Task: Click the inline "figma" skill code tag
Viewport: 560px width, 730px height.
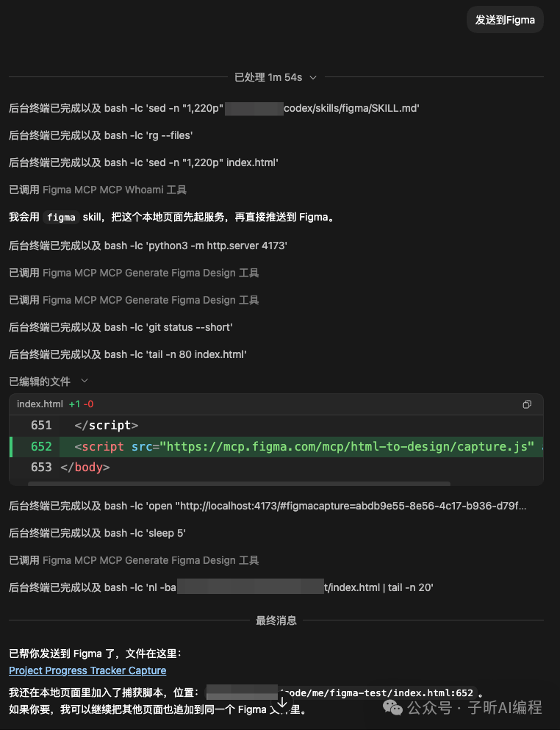Action: [61, 218]
